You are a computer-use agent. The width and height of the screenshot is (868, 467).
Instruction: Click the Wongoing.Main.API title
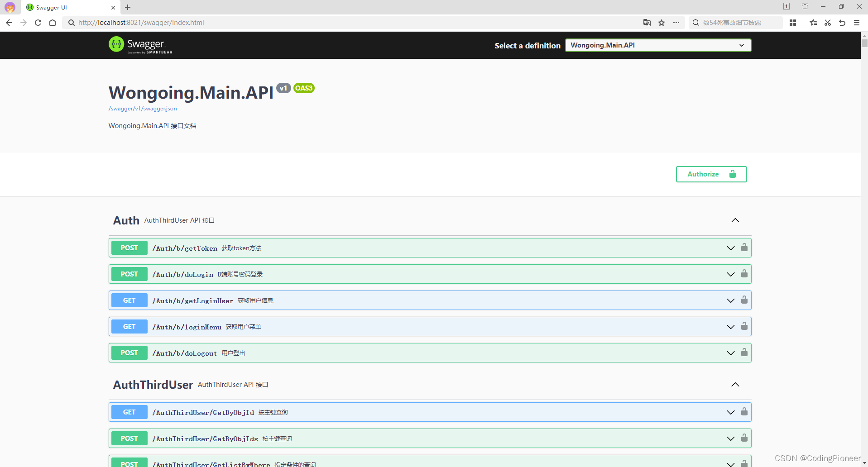tap(191, 93)
